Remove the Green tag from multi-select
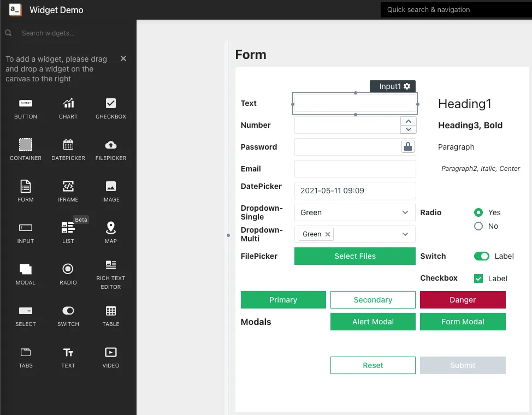Image resolution: width=532 pixels, height=415 pixels. (328, 234)
